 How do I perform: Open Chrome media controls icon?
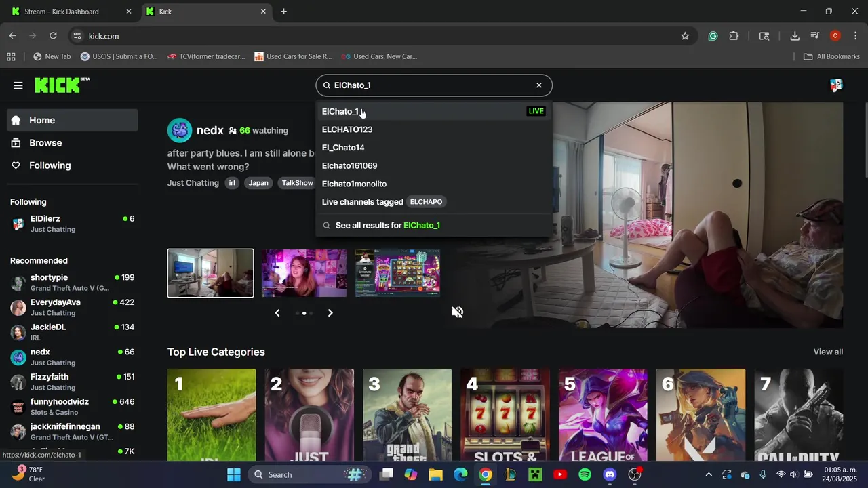click(x=815, y=36)
